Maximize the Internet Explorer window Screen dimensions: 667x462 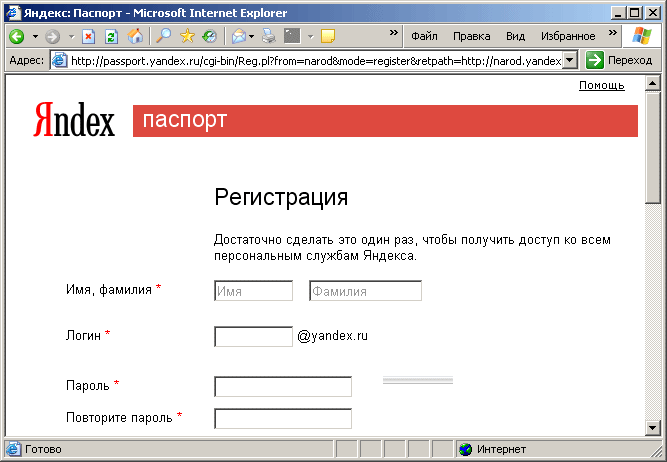(634, 13)
